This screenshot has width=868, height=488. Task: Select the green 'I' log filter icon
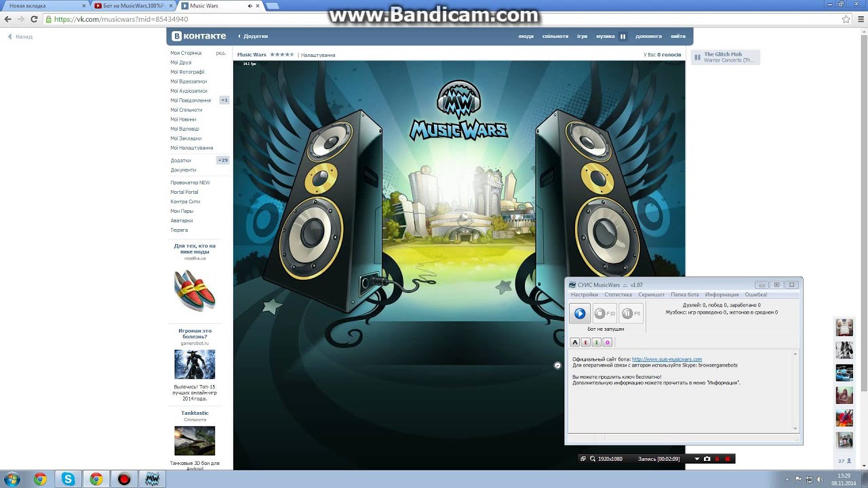[597, 342]
